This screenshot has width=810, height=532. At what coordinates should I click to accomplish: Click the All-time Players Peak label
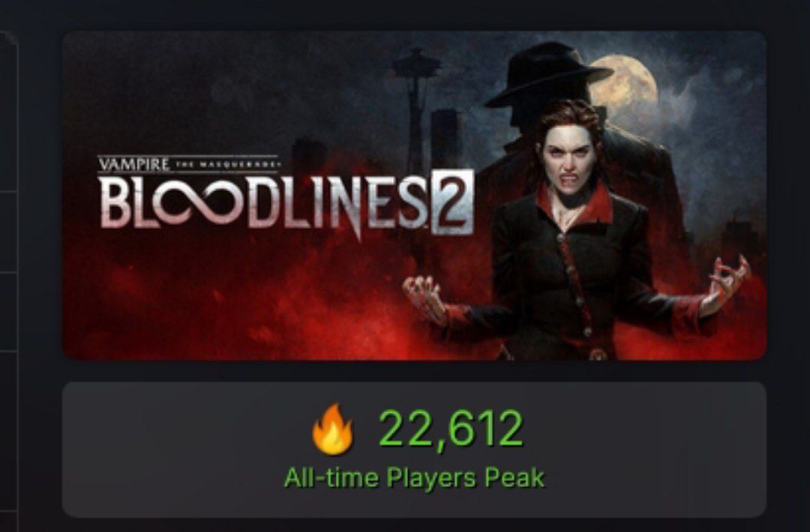click(x=414, y=478)
